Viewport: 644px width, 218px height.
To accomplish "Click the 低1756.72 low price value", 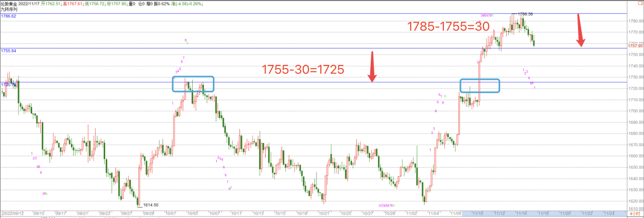I will [x=95, y=4].
